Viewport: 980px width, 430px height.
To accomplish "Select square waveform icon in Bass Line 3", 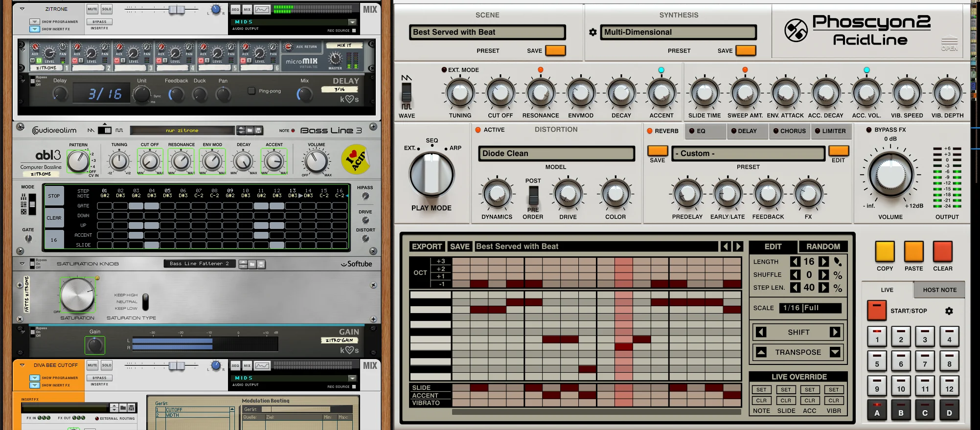I will (119, 131).
